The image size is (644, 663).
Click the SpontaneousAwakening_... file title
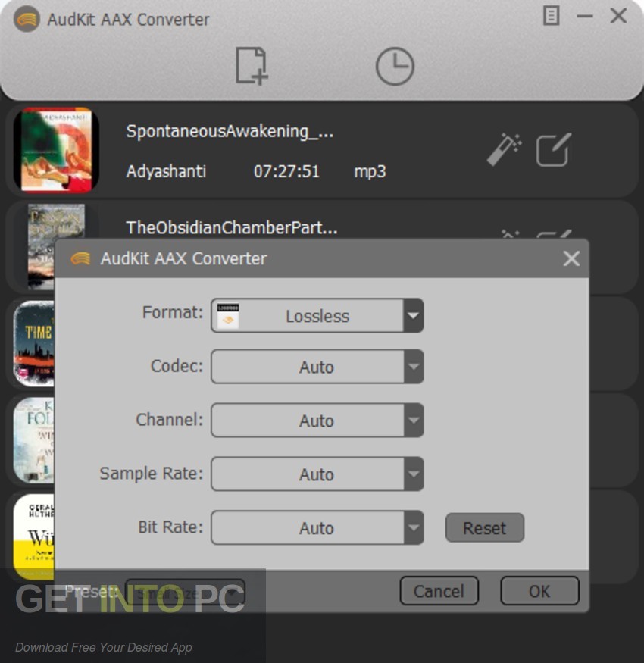tap(230, 132)
